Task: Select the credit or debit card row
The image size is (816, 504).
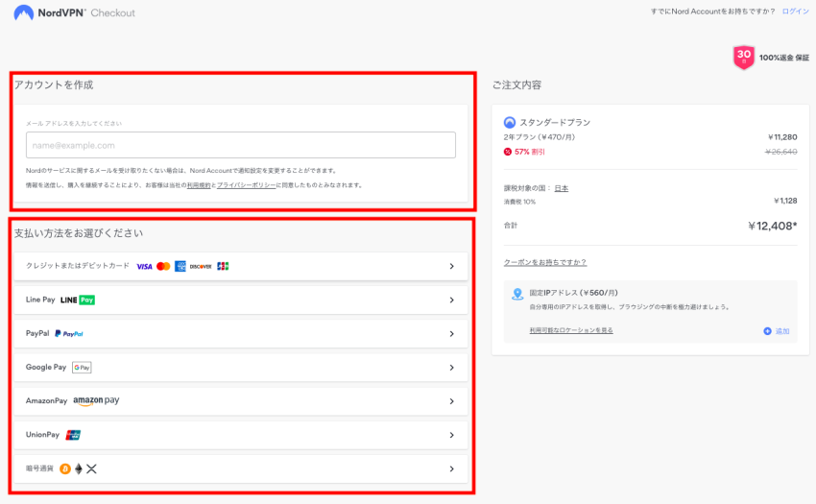Action: coord(240,266)
